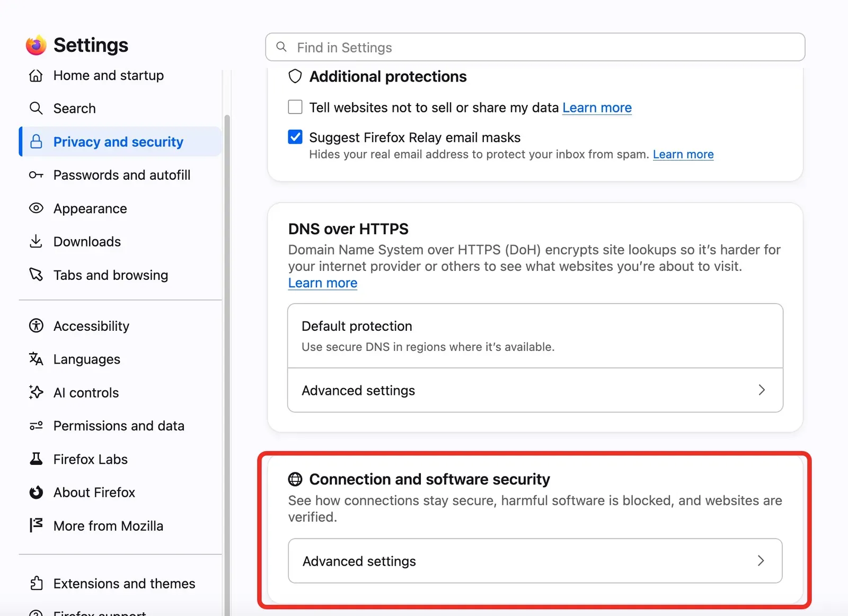Click the AI controls sparkle icon
The width and height of the screenshot is (848, 616).
36,392
